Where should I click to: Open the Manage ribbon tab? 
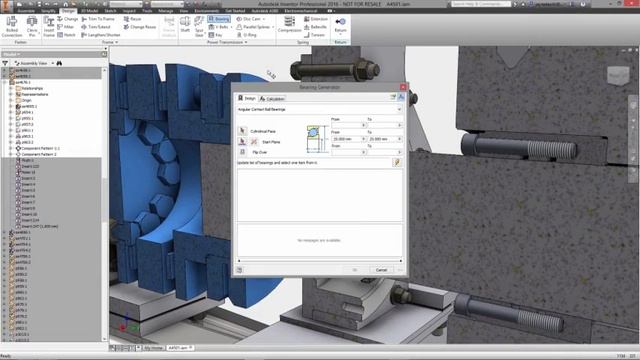(165, 11)
